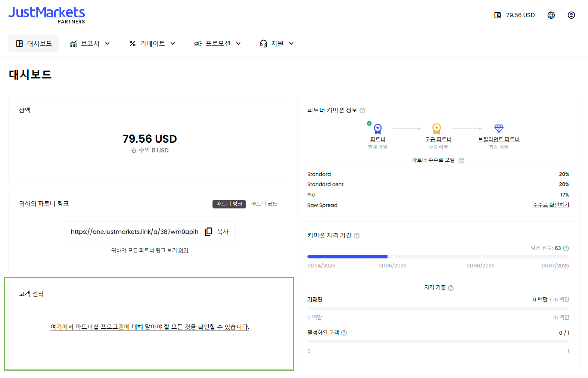Image resolution: width=588 pixels, height=378 pixels.
Task: Click the blue commission period progress bar
Action: point(347,257)
